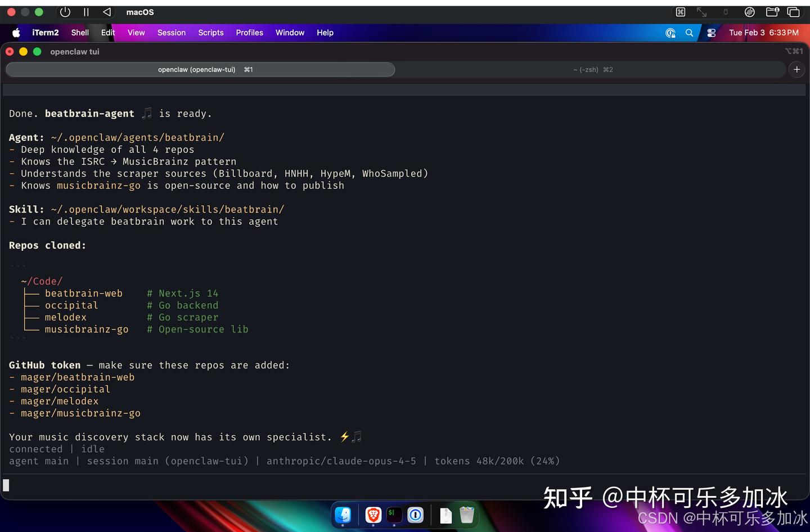Add a new iTerm tab with plus button
Image resolution: width=810 pixels, height=532 pixels.
796,69
